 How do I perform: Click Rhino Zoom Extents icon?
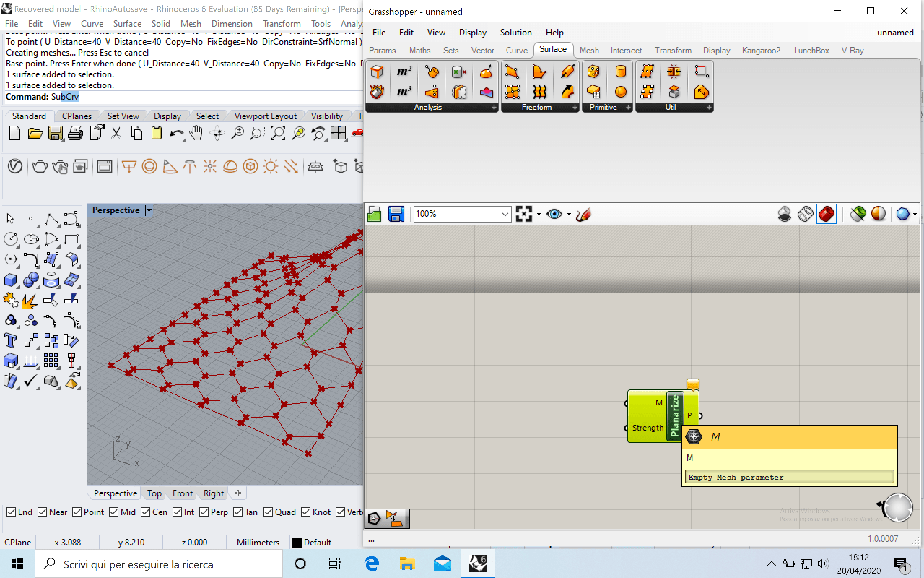[278, 133]
